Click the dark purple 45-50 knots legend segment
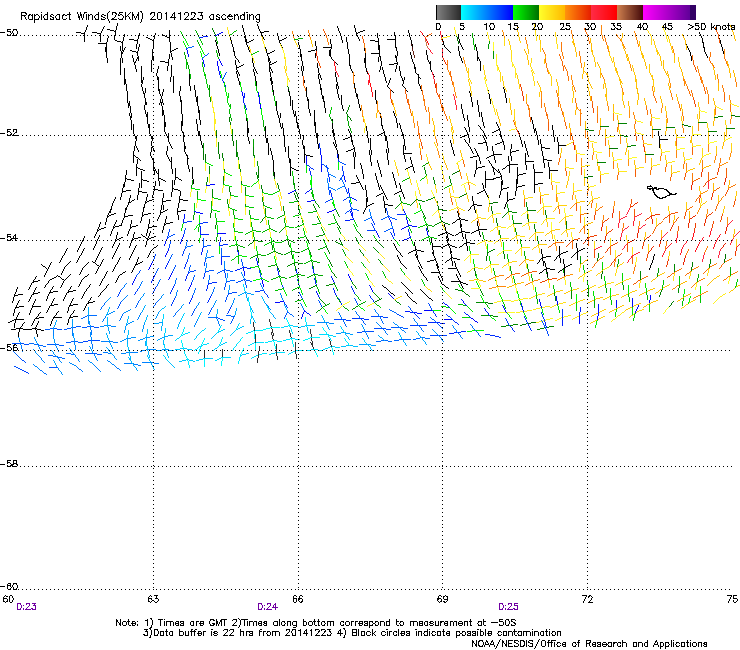The image size is (740, 650). click(x=682, y=12)
